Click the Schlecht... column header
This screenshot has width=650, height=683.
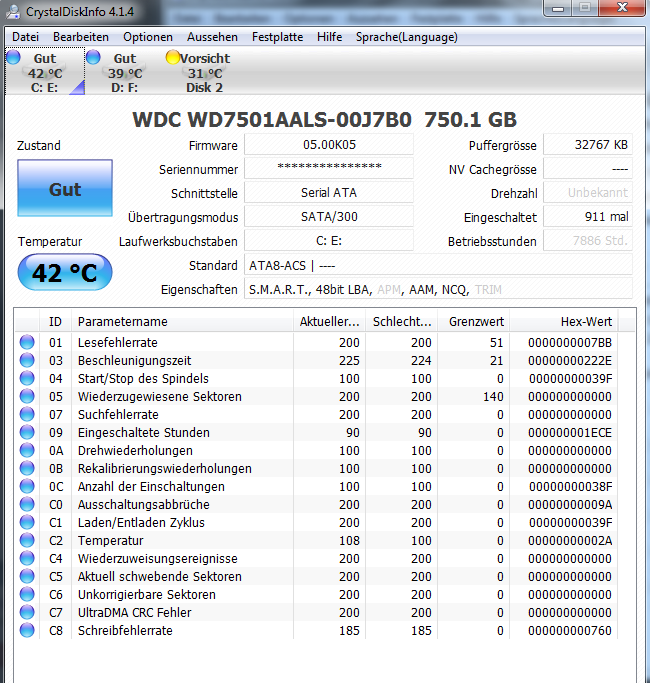pos(402,321)
